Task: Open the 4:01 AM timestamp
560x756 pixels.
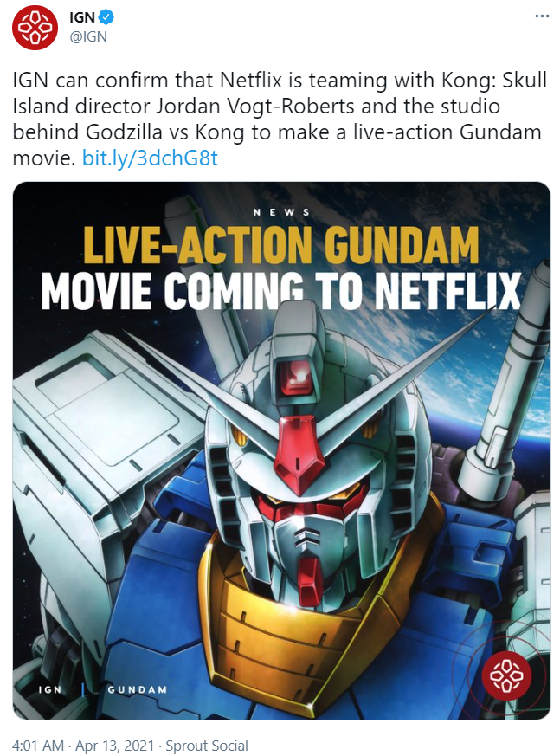Action: point(37,746)
